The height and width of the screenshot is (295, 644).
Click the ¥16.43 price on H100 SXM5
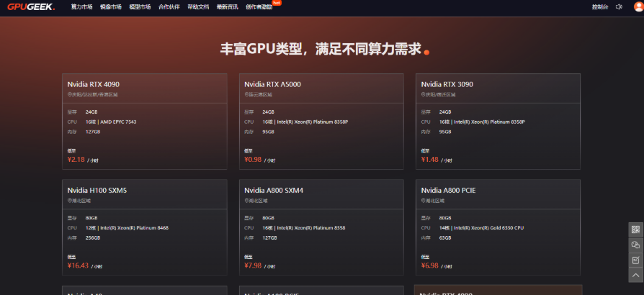78,265
